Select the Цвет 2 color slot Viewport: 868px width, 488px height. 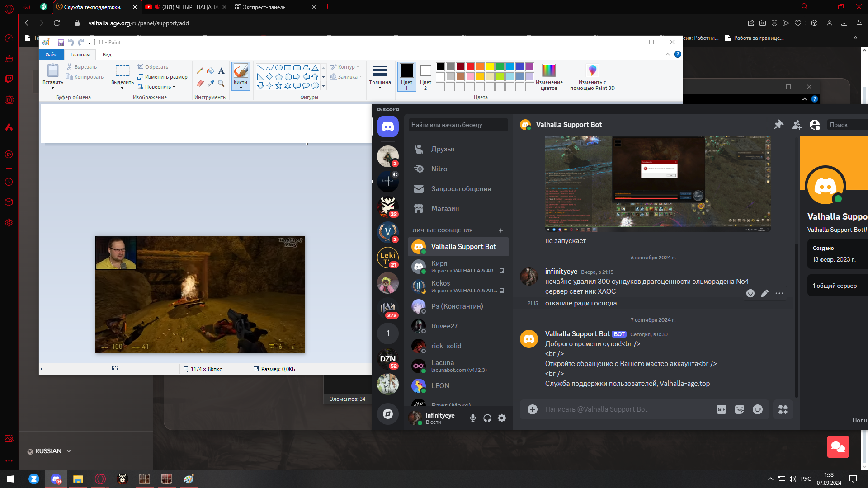(x=425, y=76)
